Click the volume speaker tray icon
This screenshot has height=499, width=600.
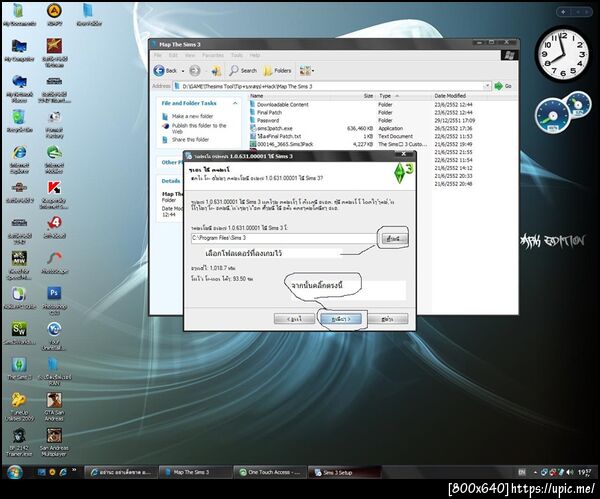click(x=569, y=473)
